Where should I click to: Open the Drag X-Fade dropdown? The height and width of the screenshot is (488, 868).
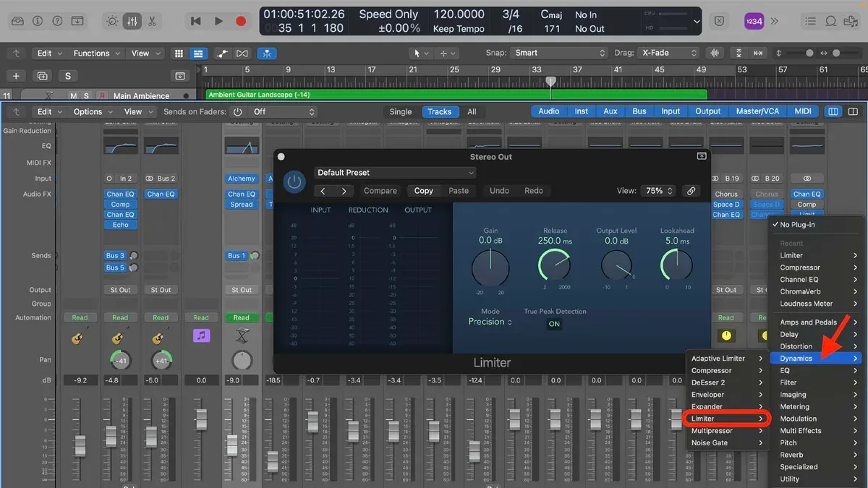coord(669,53)
